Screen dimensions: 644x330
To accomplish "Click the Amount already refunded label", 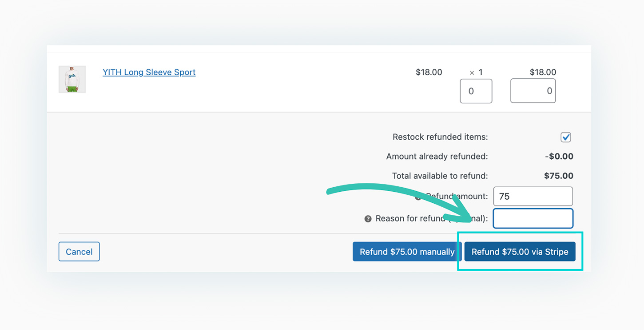I will [x=437, y=157].
